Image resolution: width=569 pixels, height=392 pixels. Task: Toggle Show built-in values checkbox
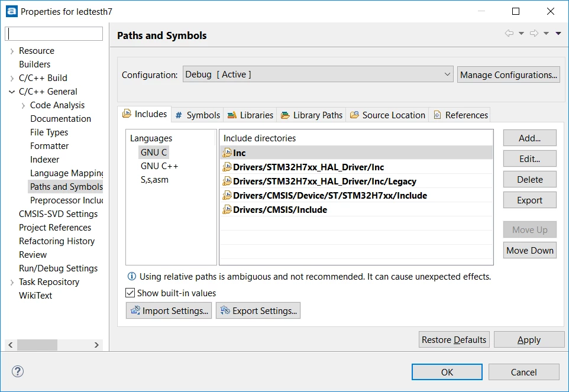click(x=130, y=293)
